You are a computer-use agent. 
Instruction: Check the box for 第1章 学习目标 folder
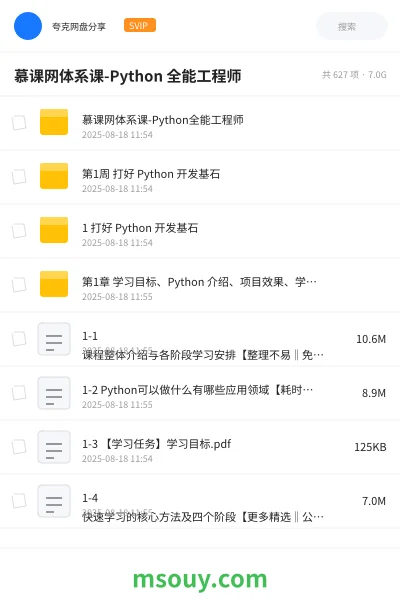pos(19,285)
